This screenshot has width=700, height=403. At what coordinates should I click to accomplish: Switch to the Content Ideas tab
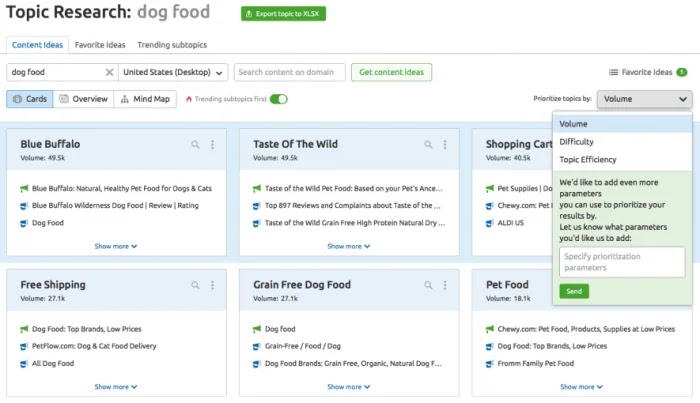38,45
